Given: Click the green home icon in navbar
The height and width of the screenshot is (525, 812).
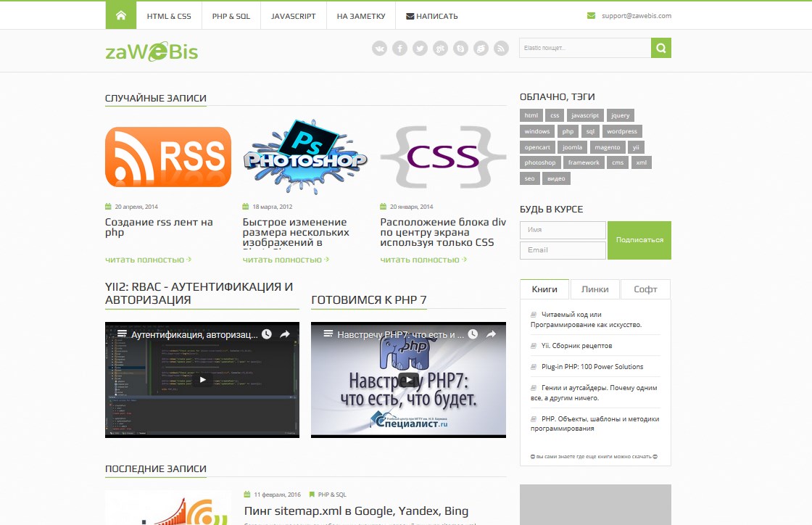Looking at the screenshot, I should tap(121, 15).
